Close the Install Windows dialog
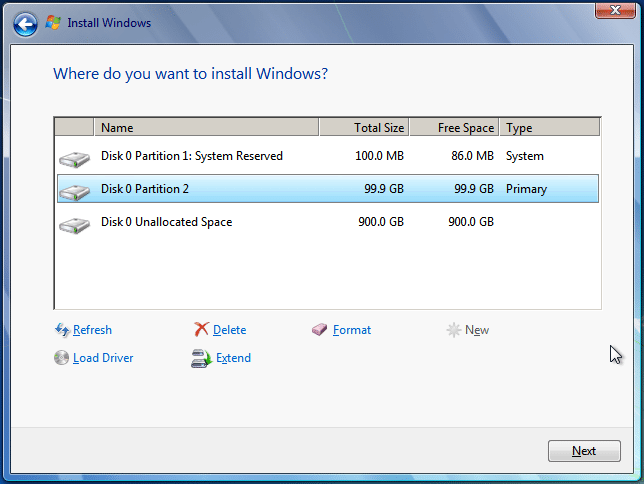This screenshot has height=484, width=644. click(615, 10)
